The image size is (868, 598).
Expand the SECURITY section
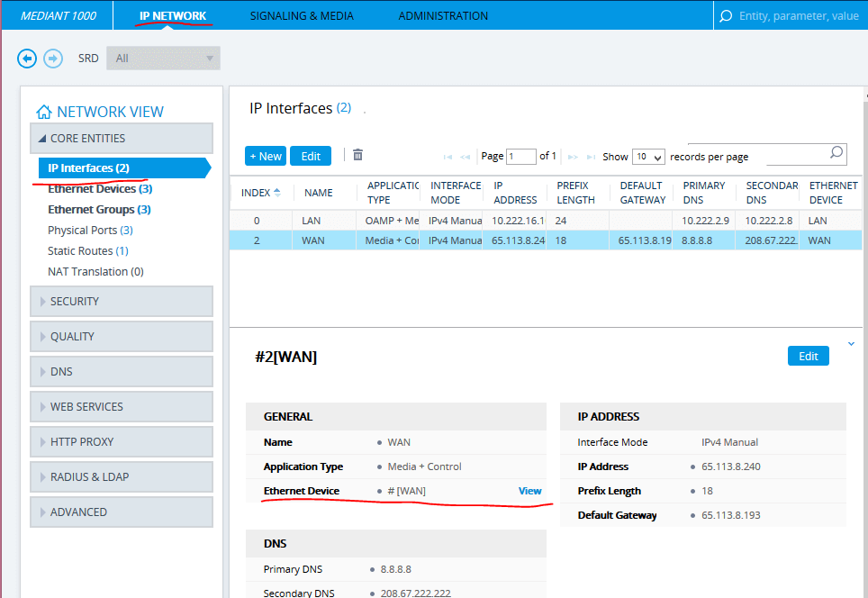pos(122,301)
